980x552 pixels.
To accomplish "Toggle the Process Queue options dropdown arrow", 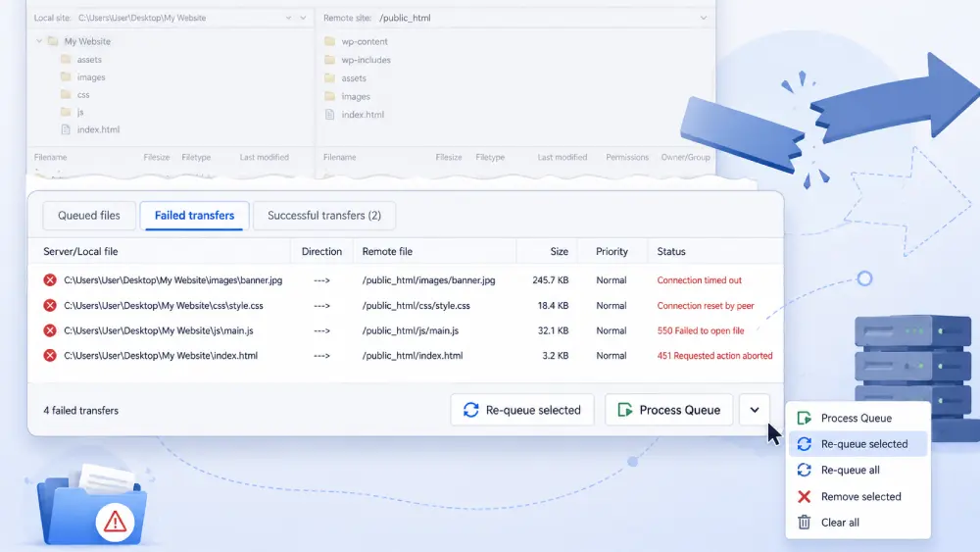I will coord(755,410).
